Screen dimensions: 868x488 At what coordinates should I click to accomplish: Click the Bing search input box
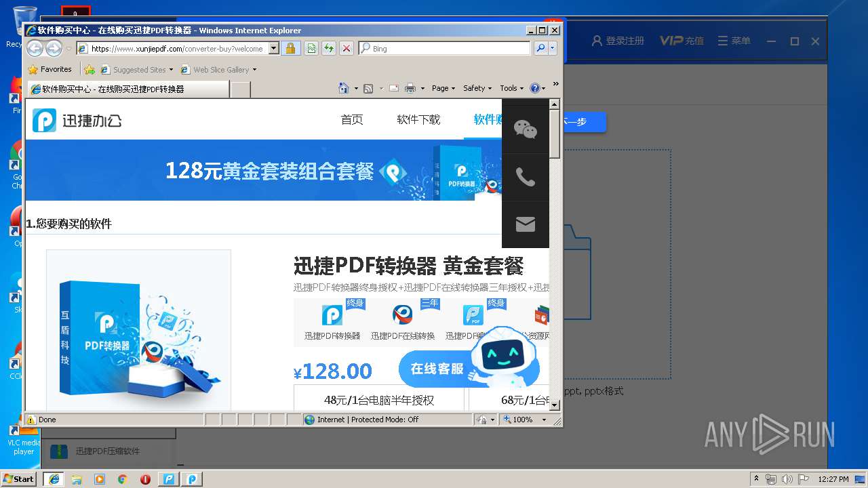[x=444, y=48]
